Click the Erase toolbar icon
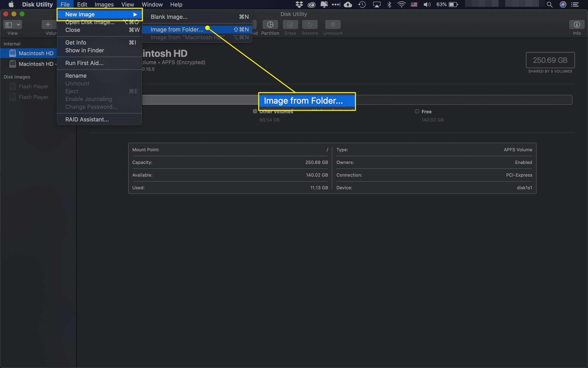The width and height of the screenshot is (588, 368). click(x=290, y=25)
